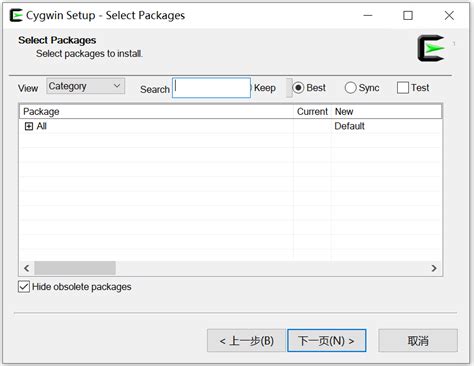The image size is (474, 366).
Task: Expand the All package category
Action: [29, 126]
